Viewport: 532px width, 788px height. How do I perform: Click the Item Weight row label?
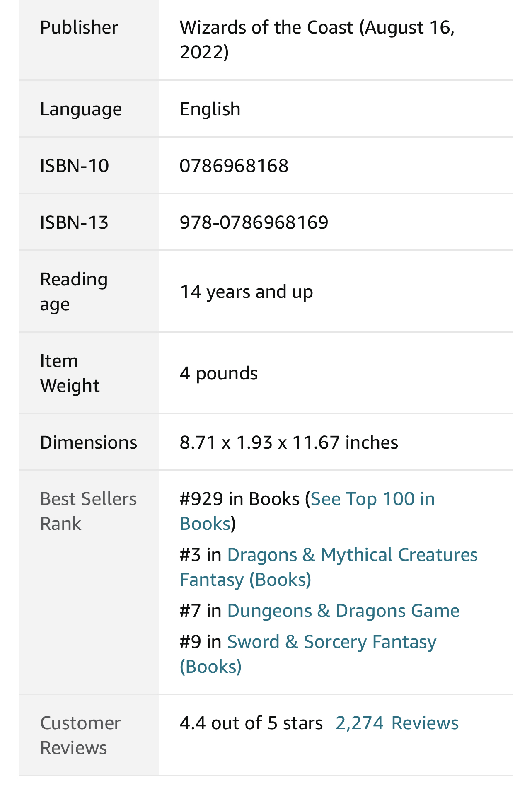pyautogui.click(x=70, y=373)
